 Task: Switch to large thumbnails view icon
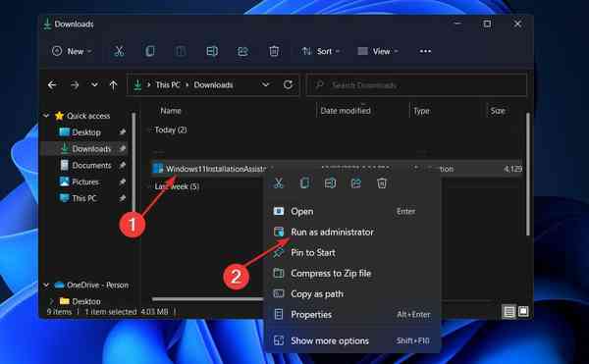(523, 311)
